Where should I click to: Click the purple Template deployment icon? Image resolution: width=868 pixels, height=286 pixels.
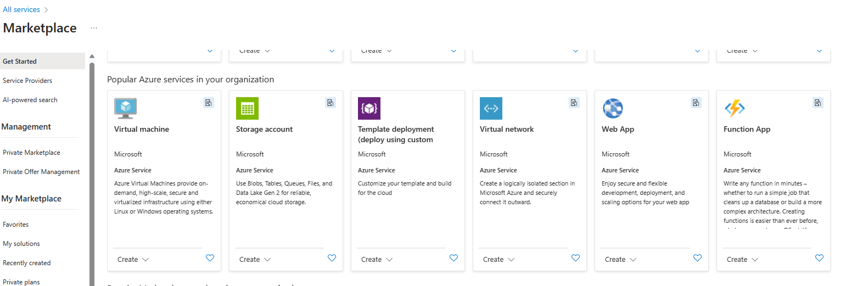coord(369,108)
